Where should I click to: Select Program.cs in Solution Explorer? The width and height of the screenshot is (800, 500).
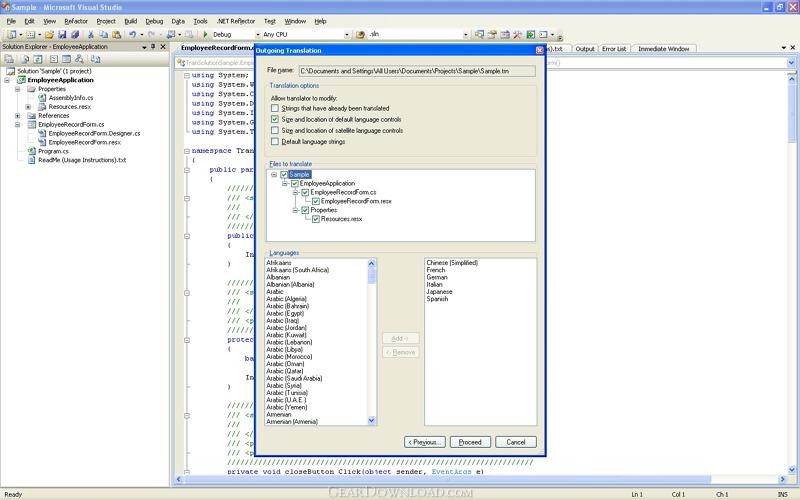coord(53,151)
